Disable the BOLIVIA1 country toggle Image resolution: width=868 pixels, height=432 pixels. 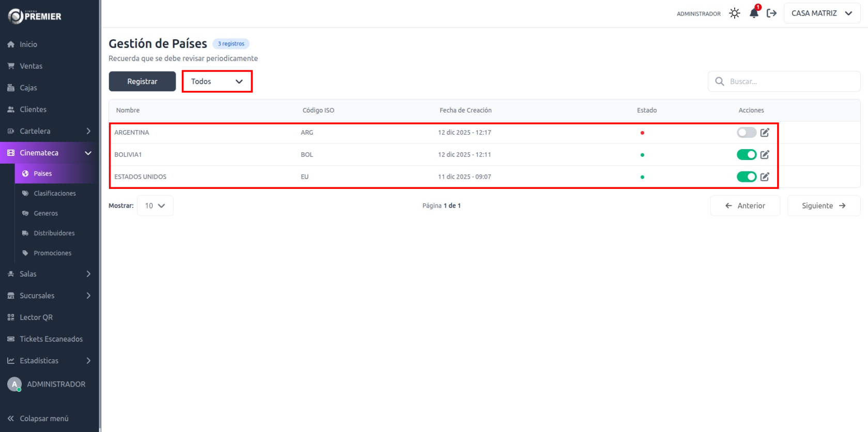(746, 155)
